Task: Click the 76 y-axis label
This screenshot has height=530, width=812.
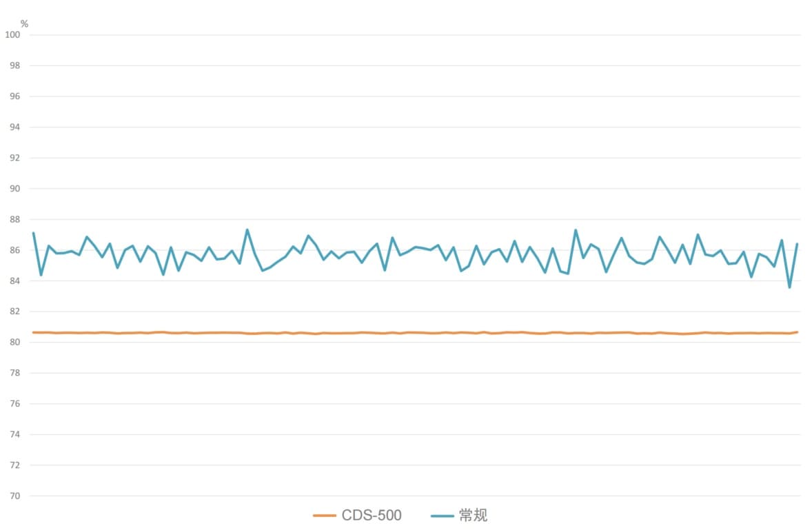Action: 15,404
